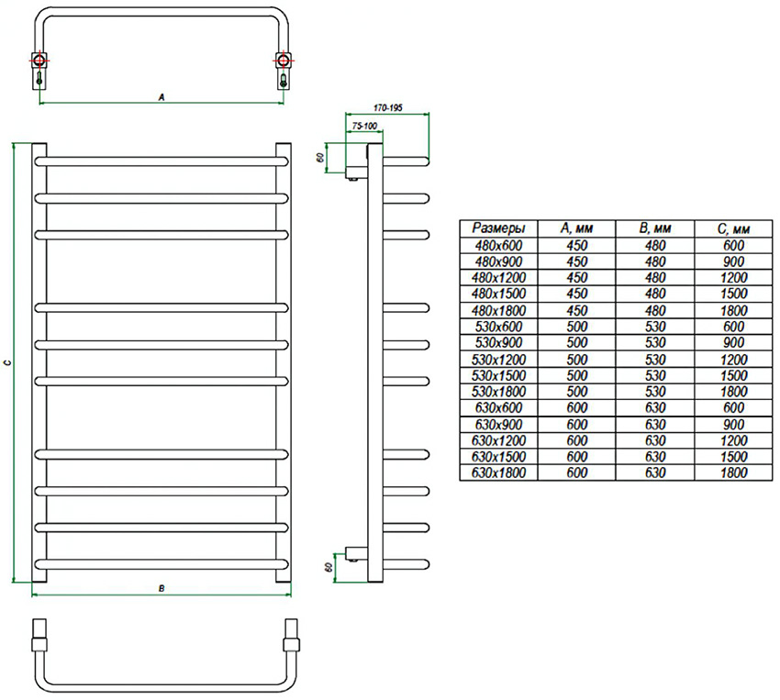Click the '530x1500' size cell
The width and height of the screenshot is (780, 700).
click(498, 375)
